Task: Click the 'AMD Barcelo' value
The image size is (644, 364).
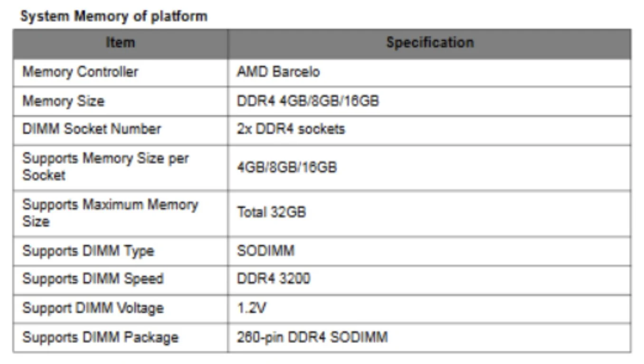Action: tap(278, 72)
